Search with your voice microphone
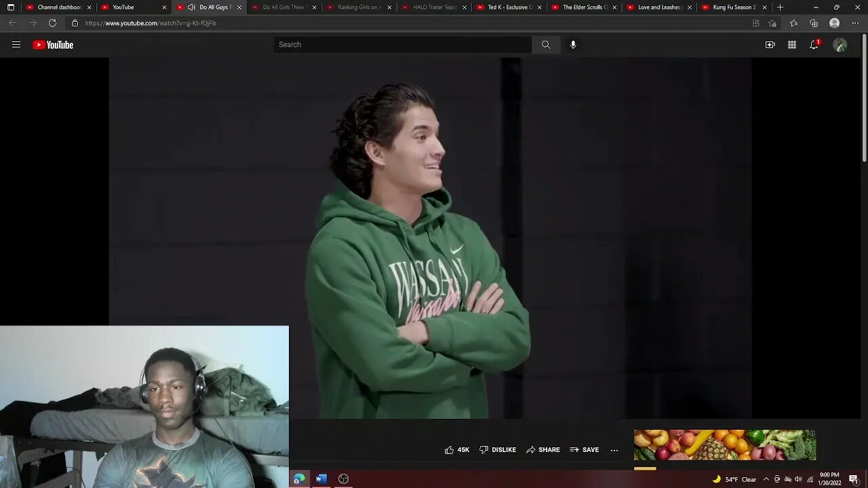This screenshot has height=488, width=868. (573, 45)
